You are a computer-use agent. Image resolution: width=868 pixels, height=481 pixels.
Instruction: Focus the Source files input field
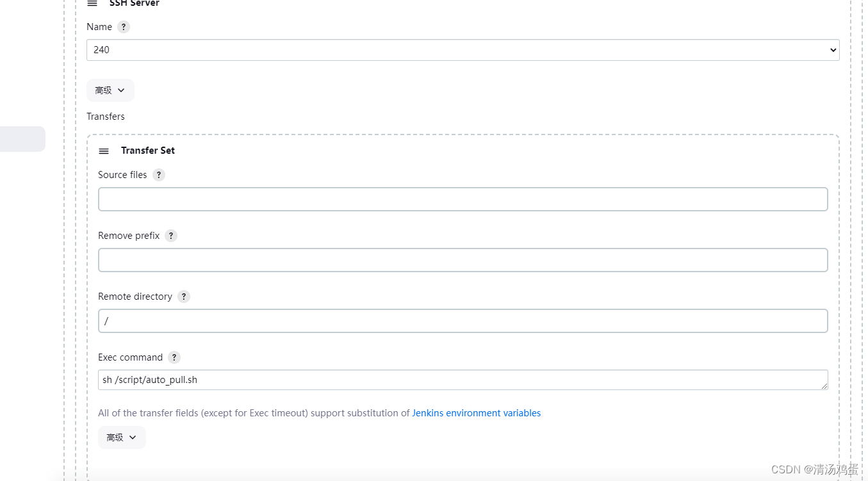pos(463,199)
